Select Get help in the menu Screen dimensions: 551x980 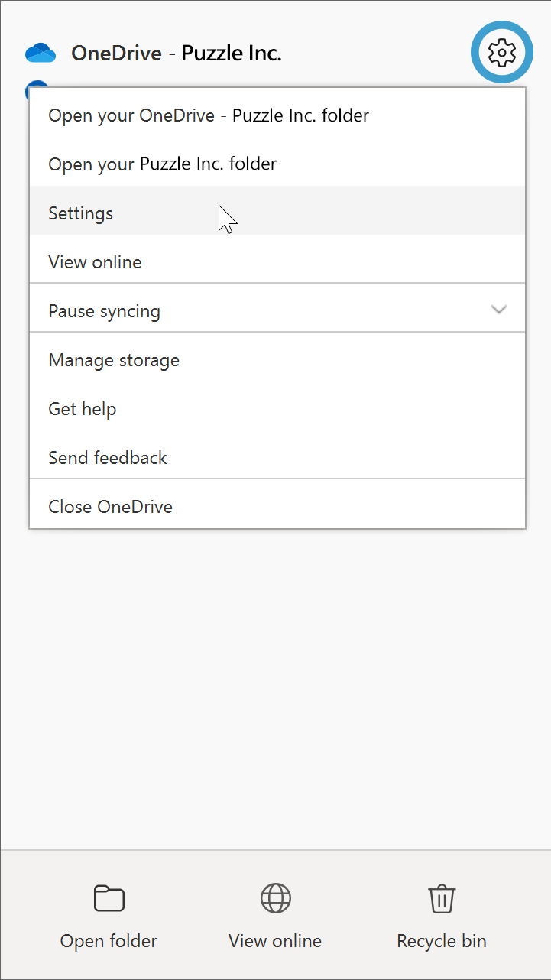pyautogui.click(x=83, y=409)
